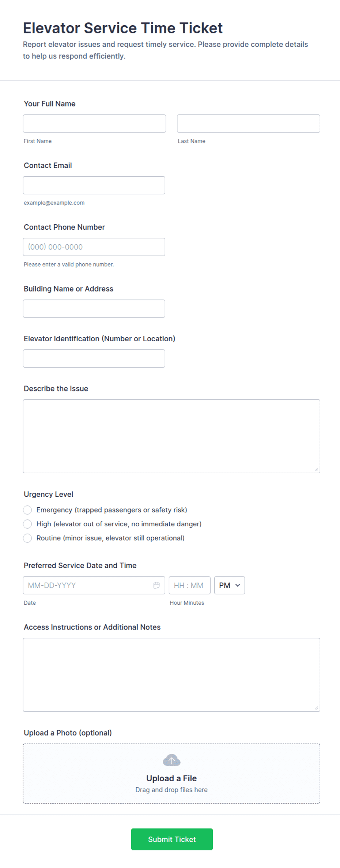Image resolution: width=340 pixels, height=868 pixels.
Task: Grab the Describe the Issue resize handle
Action: [317, 469]
